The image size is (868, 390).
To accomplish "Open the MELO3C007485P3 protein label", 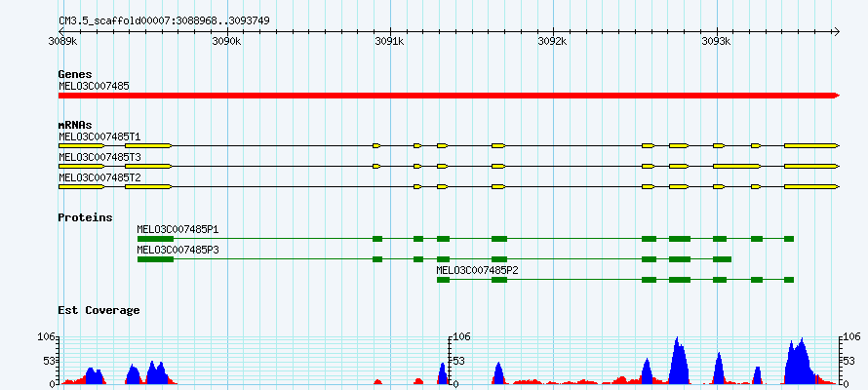I will click(178, 250).
